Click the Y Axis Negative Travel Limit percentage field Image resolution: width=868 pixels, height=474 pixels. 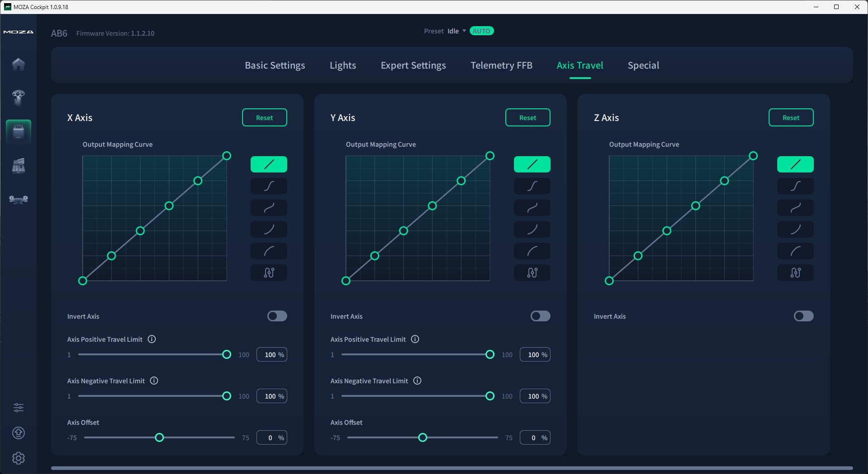pos(535,396)
